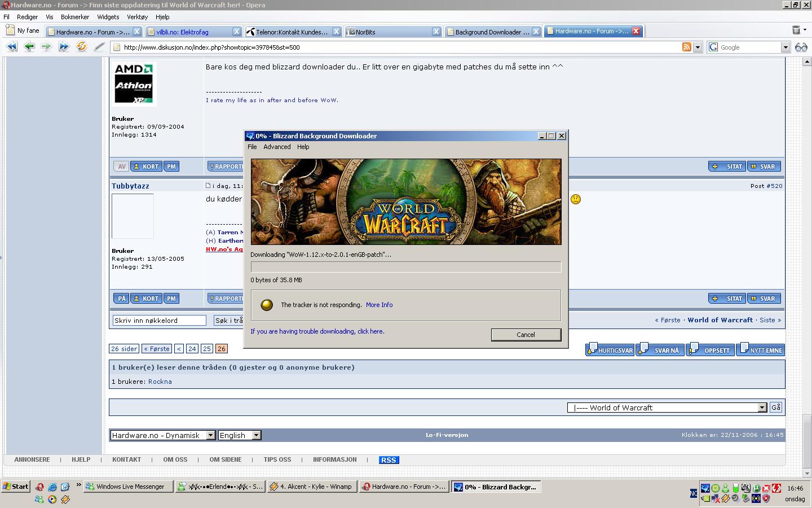This screenshot has height=508, width=812.
Task: Click the download progress bar
Action: pyautogui.click(x=406, y=267)
